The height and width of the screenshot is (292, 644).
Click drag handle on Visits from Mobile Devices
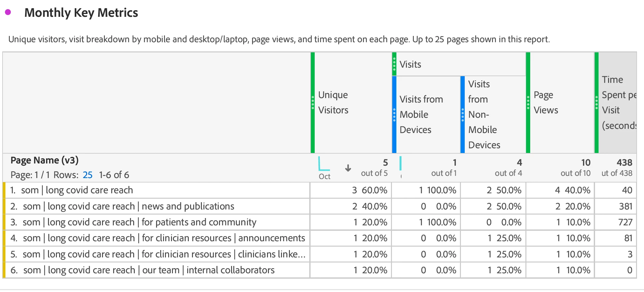coord(394,115)
